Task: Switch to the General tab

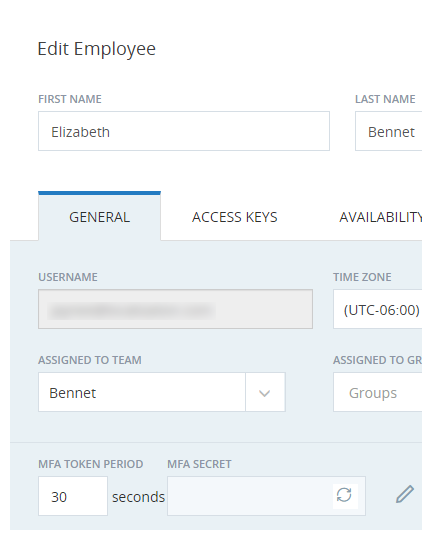Action: point(99,217)
